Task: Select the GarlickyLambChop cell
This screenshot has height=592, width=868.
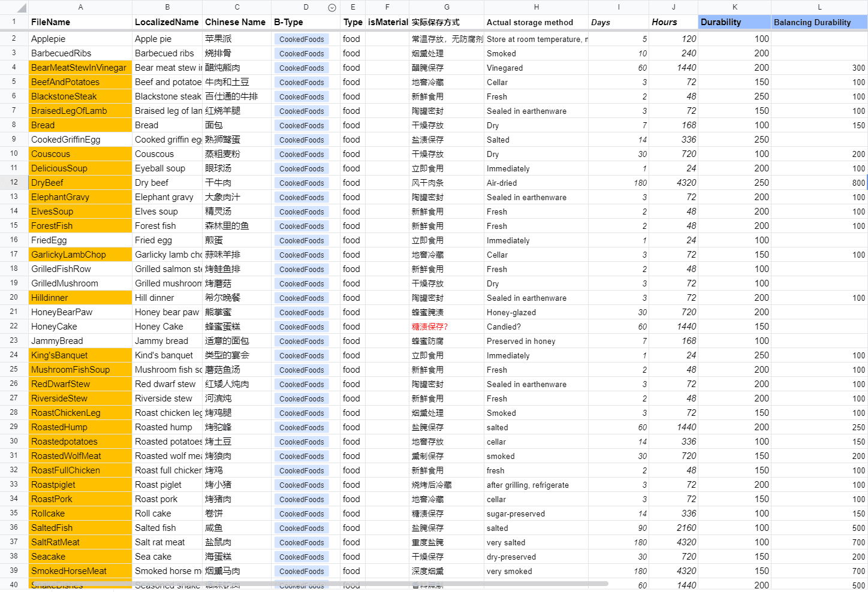Action: click(x=80, y=255)
